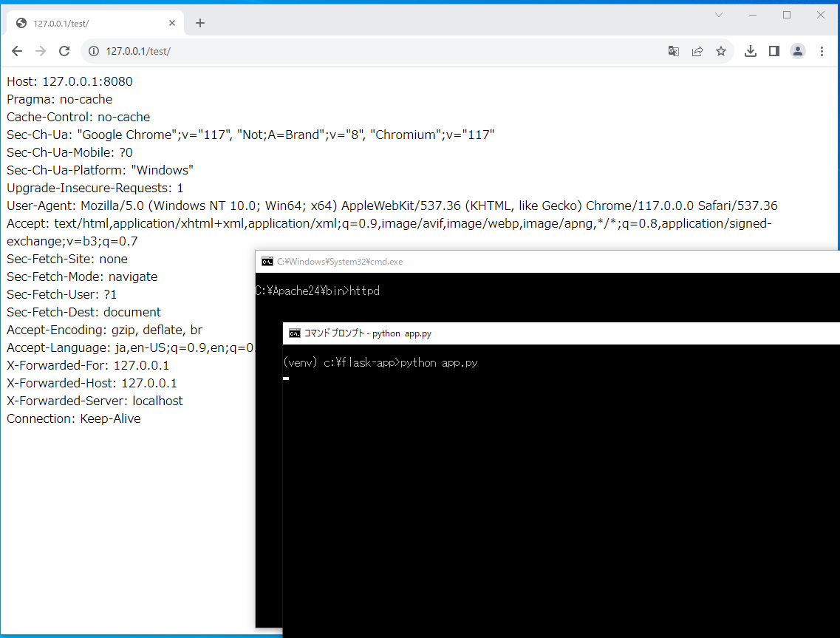Click the share icon in Chrome toolbar

[x=697, y=51]
